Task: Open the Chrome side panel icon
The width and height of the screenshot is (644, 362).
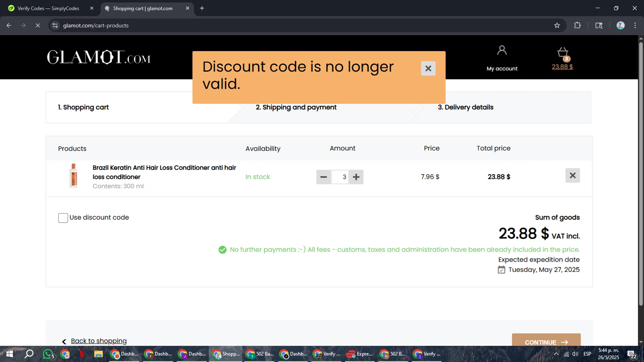Action: [x=599, y=25]
